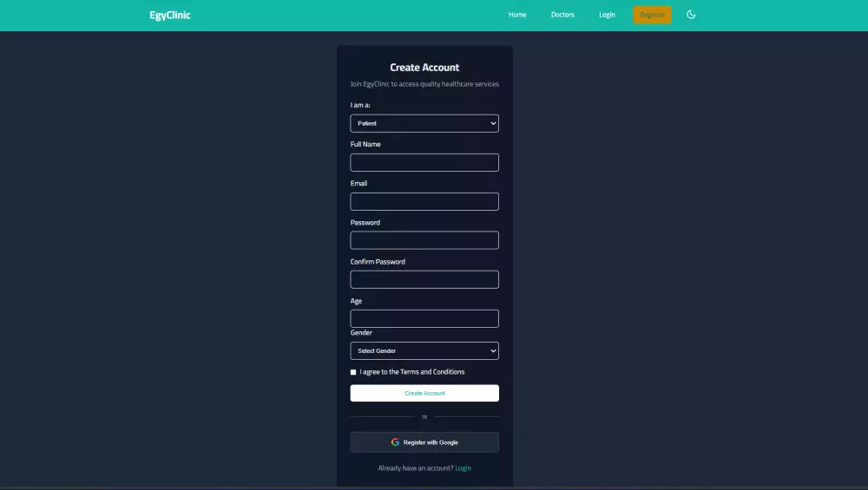Click the 'I agree to the Terms and Conditions' label

pos(411,372)
